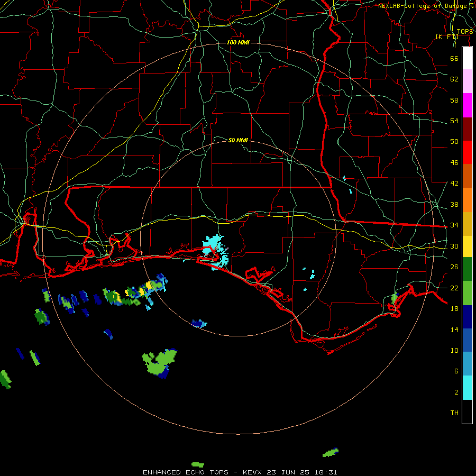Click the legend value 10
Viewport: 476px width, 476px height.
pyautogui.click(x=454, y=350)
